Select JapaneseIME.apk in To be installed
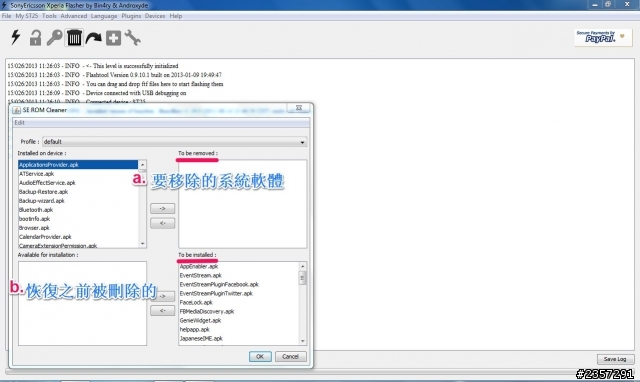 pos(239,338)
